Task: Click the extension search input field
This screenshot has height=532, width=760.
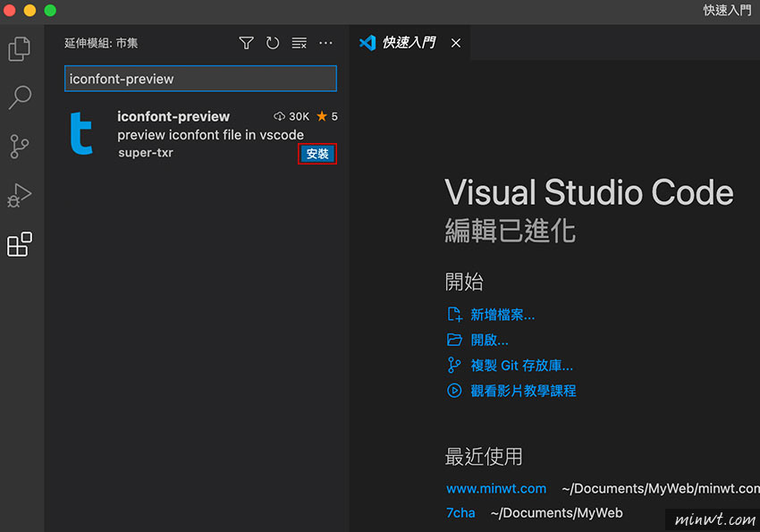Action: 200,79
